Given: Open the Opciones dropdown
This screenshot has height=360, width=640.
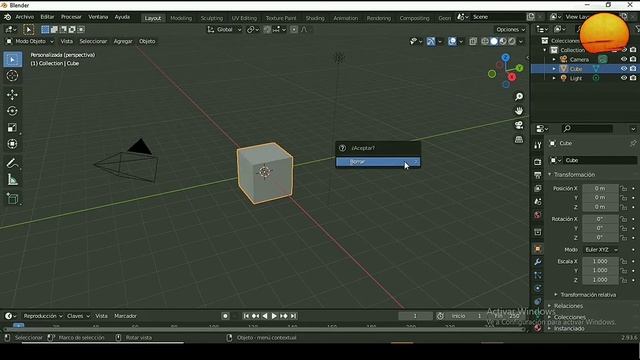Looking at the screenshot, I should (510, 29).
